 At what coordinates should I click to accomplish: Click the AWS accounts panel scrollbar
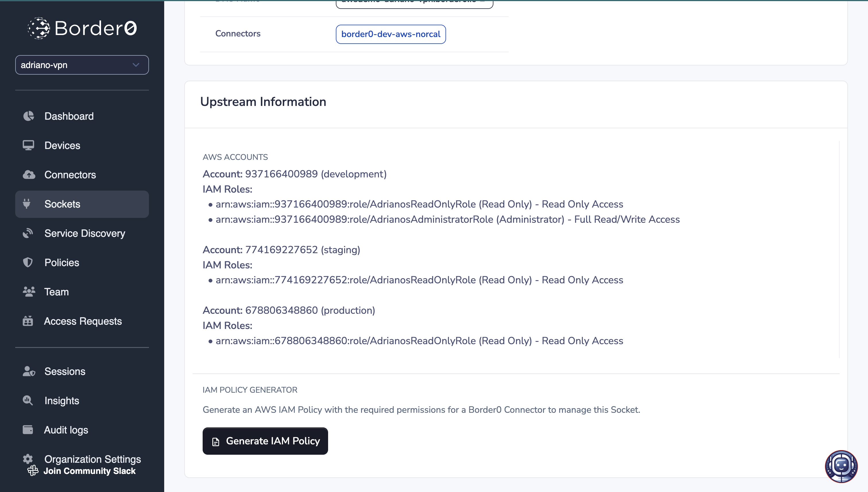click(839, 249)
